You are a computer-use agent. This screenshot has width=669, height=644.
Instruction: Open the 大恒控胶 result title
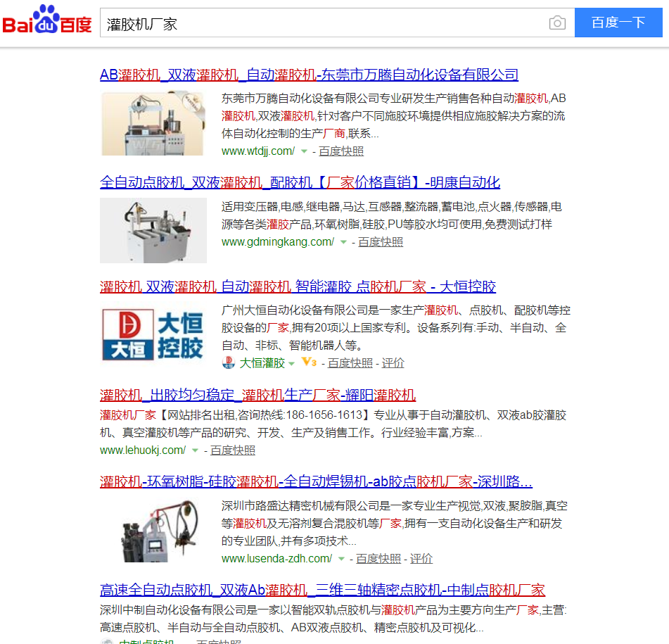pyautogui.click(x=298, y=286)
